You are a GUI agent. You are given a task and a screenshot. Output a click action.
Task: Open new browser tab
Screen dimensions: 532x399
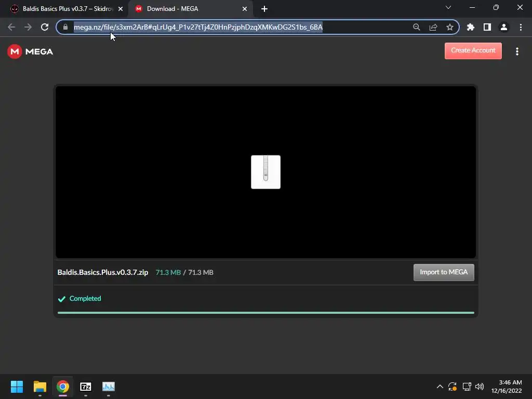coord(264,9)
